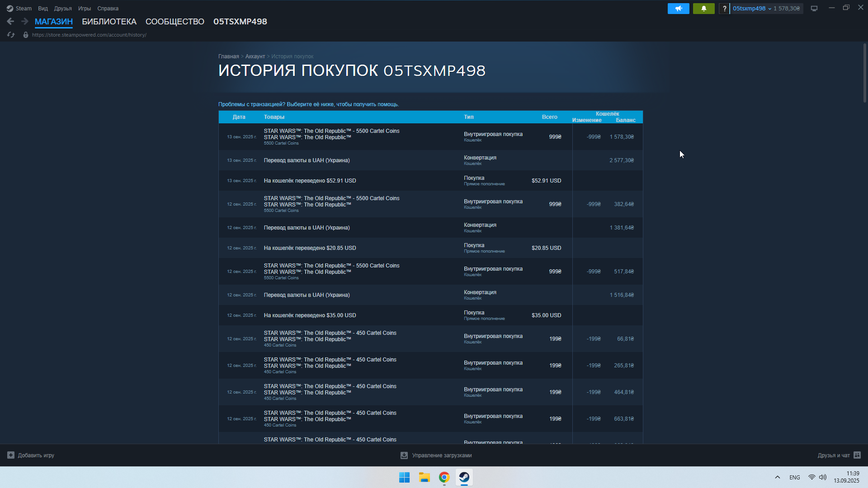Click the Add game plus icon
Viewport: 868px width, 488px height.
tap(11, 455)
